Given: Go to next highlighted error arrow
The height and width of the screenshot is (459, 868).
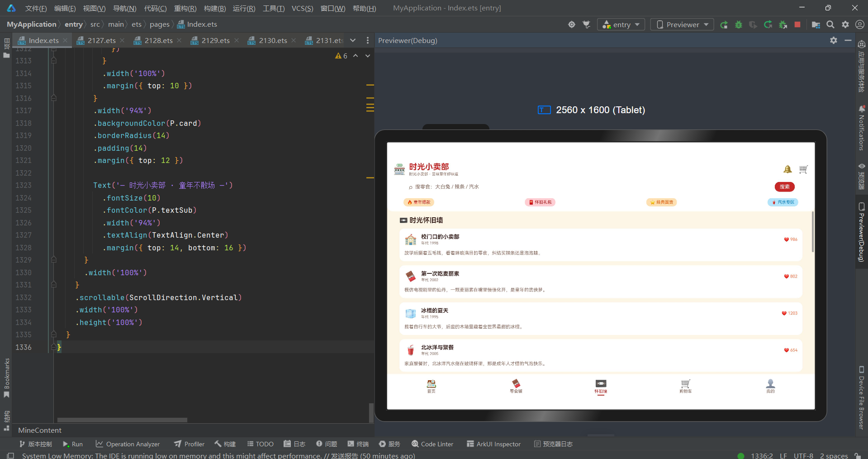Looking at the screenshot, I should (368, 56).
